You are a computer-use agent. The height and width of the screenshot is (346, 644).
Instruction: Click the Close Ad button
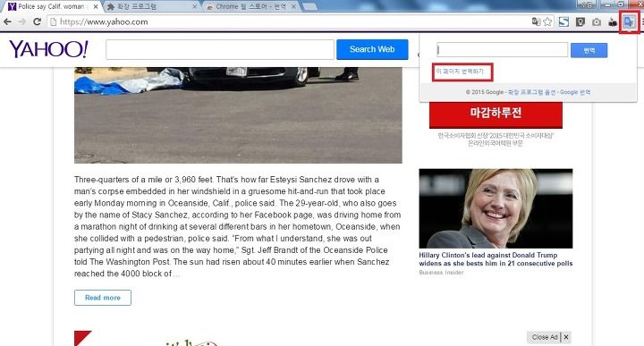click(x=544, y=337)
